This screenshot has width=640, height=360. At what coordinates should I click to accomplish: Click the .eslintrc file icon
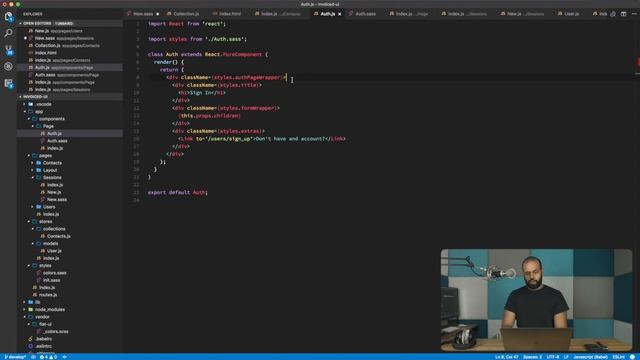[x=31, y=346]
